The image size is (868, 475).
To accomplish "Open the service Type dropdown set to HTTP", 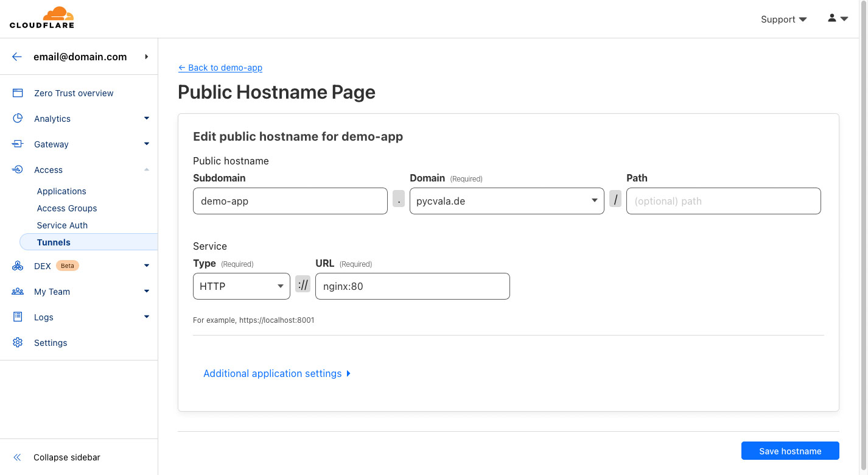I will point(241,286).
